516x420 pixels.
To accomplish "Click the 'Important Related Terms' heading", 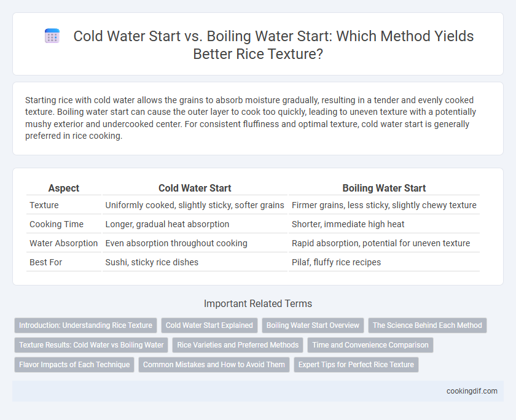I will [258, 303].
